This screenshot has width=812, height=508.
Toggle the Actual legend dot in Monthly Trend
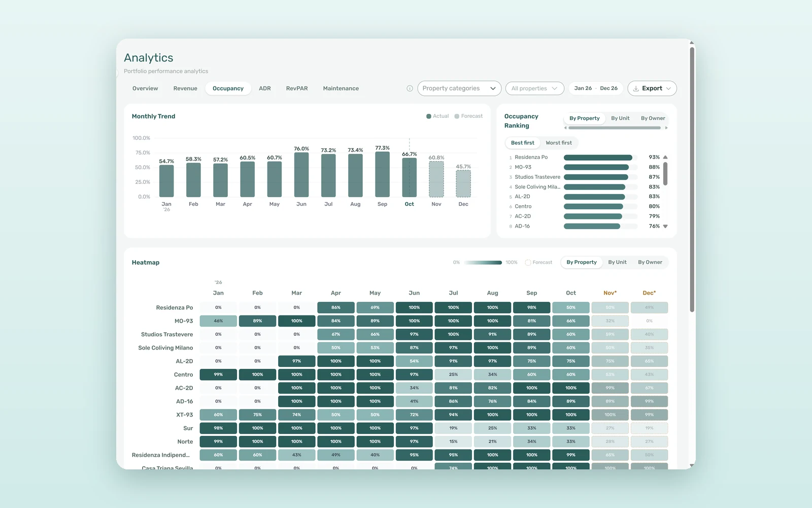pyautogui.click(x=429, y=116)
